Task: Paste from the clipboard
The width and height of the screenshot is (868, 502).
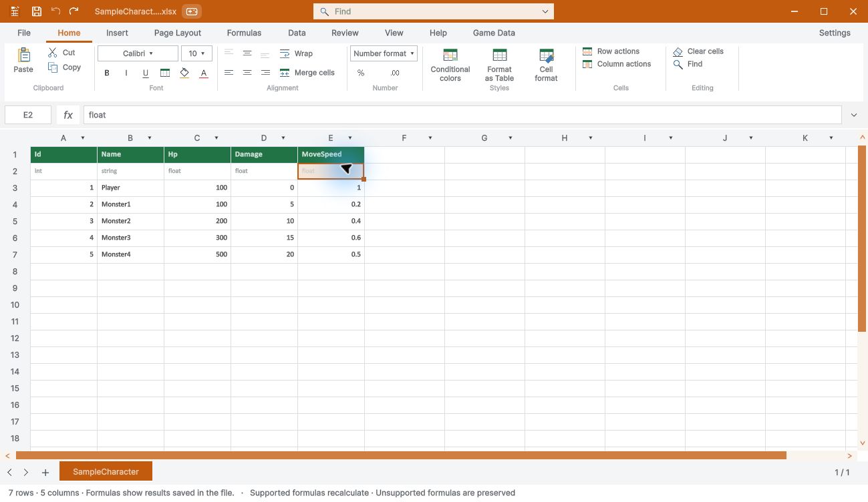Action: click(23, 60)
